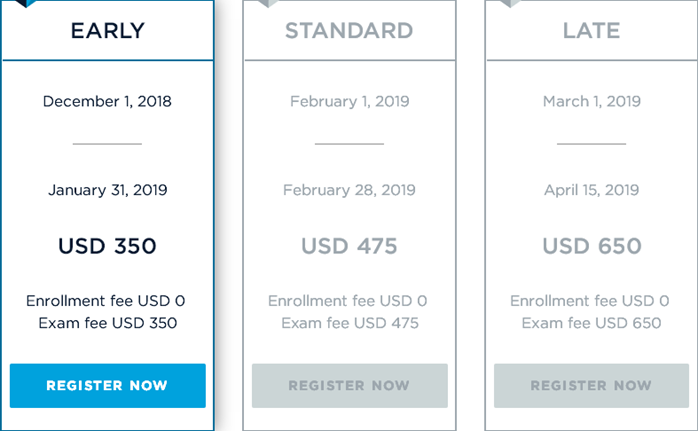The height and width of the screenshot is (431, 698).
Task: Click the January 31, 2019 end date
Action: coord(107,190)
